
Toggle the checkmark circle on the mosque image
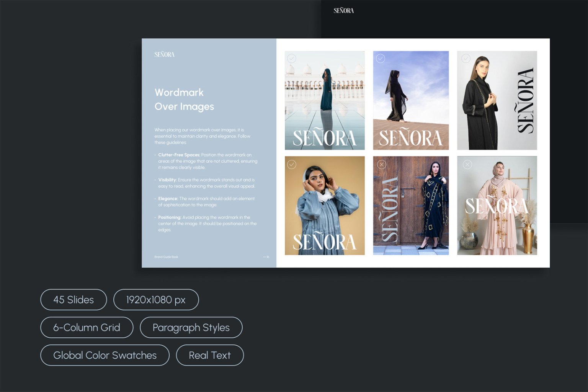[x=292, y=59]
